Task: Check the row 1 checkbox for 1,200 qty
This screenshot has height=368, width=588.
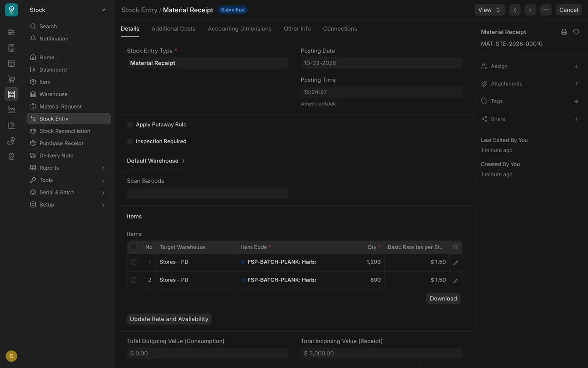Action: tap(134, 262)
